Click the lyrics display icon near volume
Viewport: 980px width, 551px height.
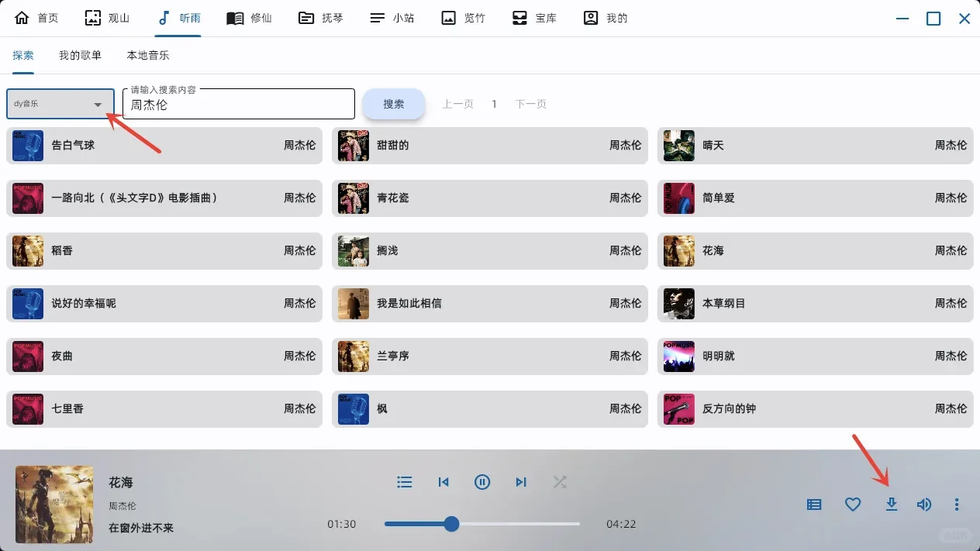[813, 504]
